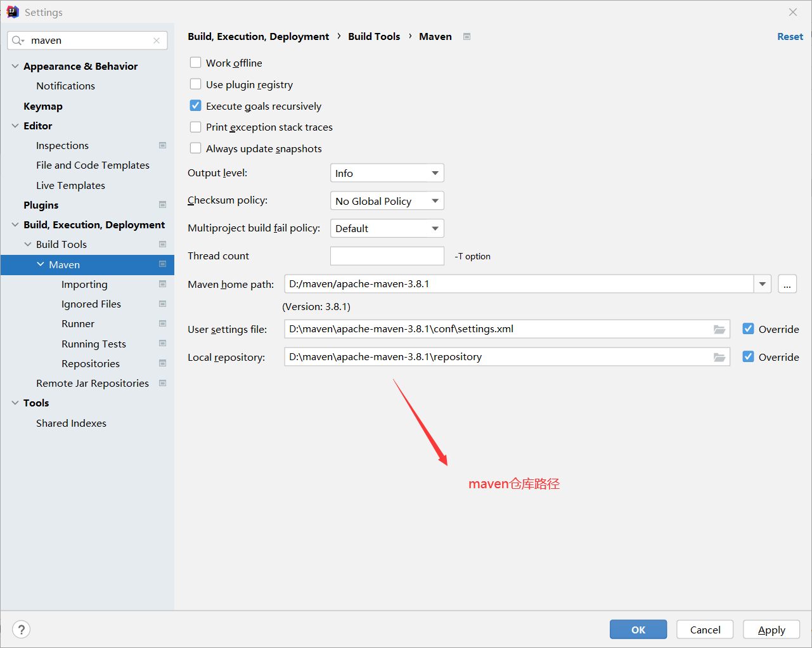The image size is (812, 648).
Task: Click the Cancel button
Action: [705, 630]
